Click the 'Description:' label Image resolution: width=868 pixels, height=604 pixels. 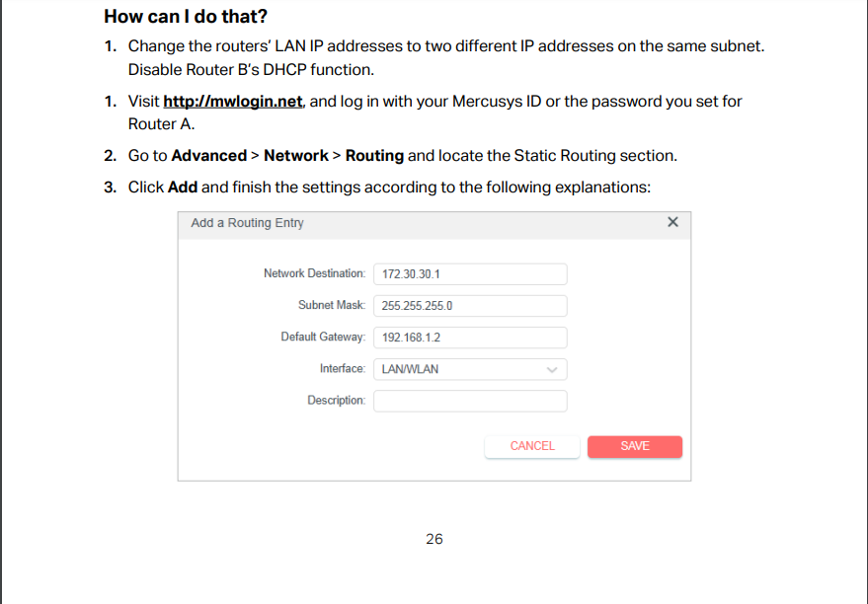point(337,400)
